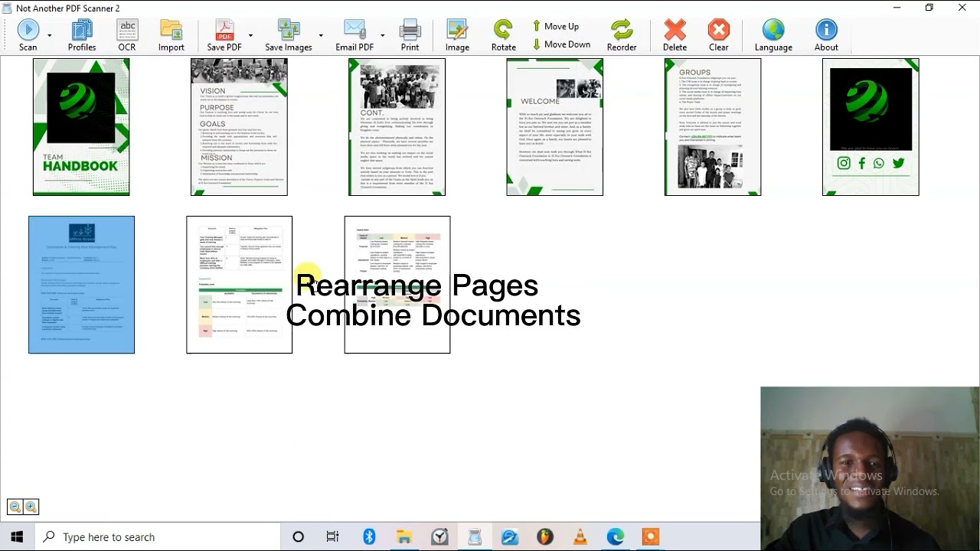Open the Image editing tool
980x551 pixels.
click(x=457, y=35)
